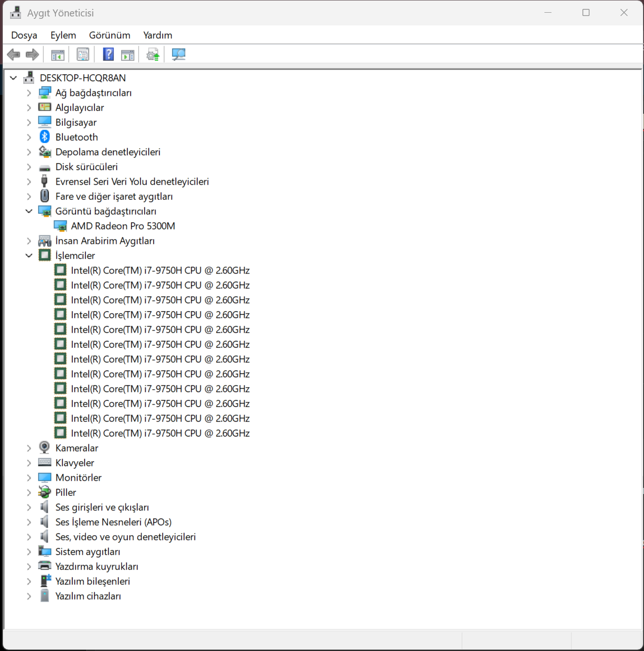This screenshot has width=644, height=651.
Task: Click the computer icon beside DESKTOP-HCQR8AN
Action: point(29,78)
